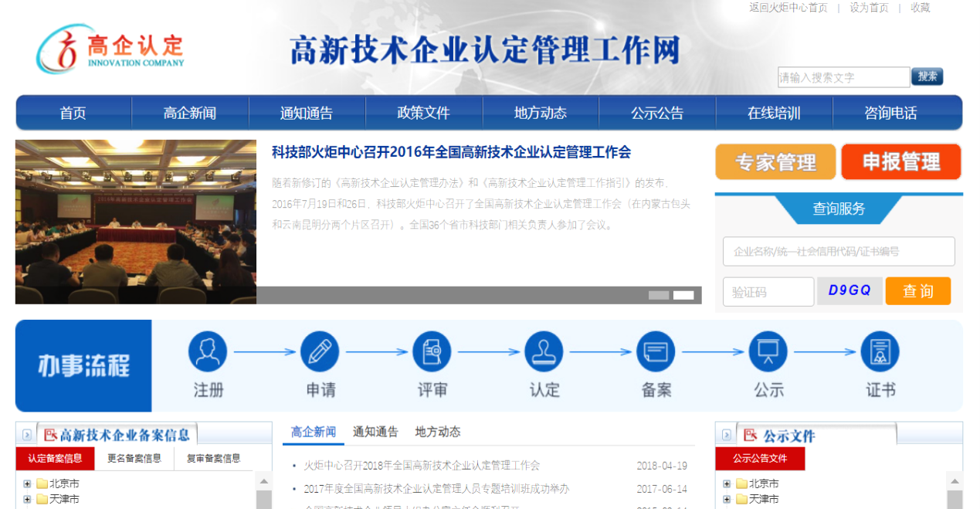Select the 更名备案信息 tab
Screen dimensions: 980x509
[x=134, y=459]
